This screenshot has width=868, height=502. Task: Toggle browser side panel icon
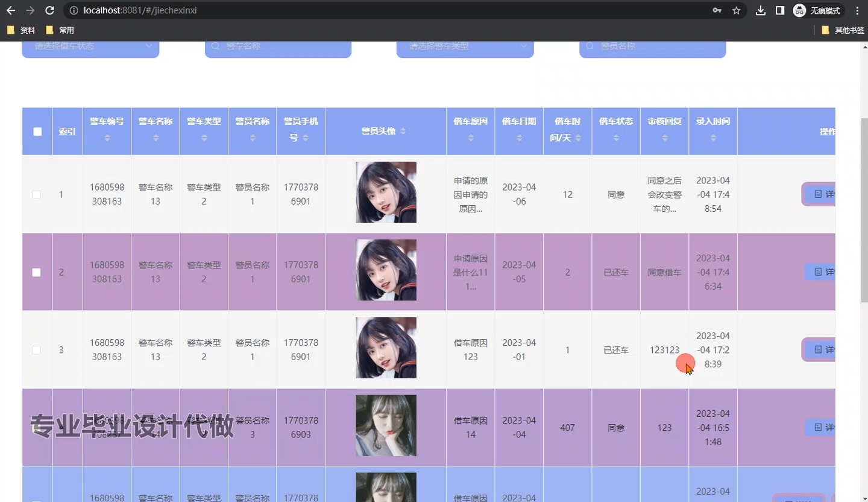click(780, 10)
